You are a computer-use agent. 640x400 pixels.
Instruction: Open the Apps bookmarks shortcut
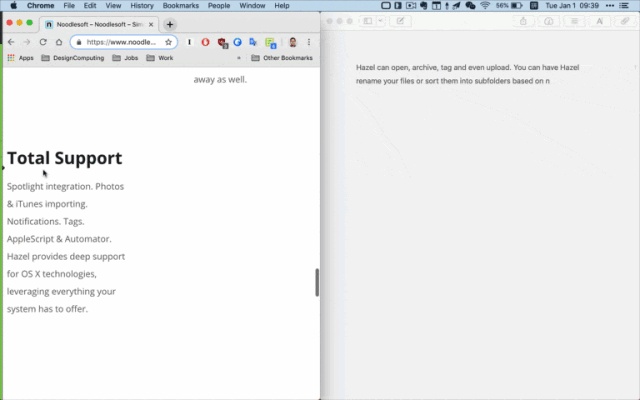point(20,58)
